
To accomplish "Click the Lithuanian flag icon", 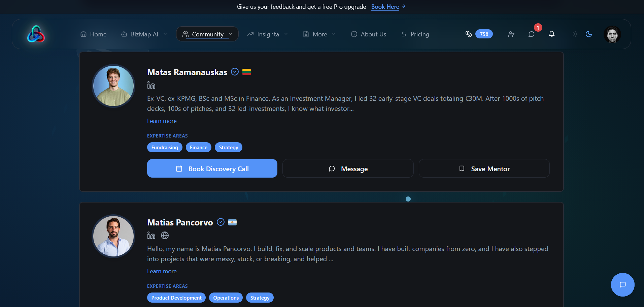I will tap(246, 72).
